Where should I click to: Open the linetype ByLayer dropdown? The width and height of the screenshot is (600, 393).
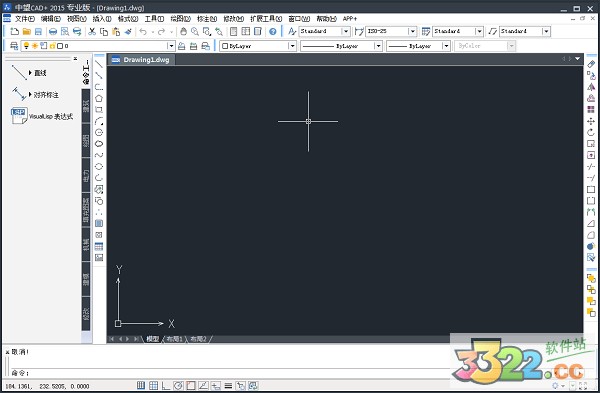click(x=378, y=46)
